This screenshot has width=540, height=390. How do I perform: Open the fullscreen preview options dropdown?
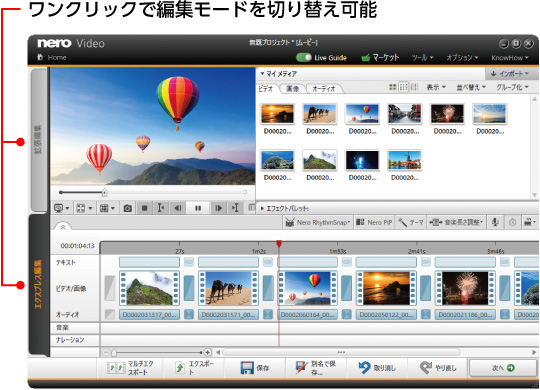pos(84,208)
